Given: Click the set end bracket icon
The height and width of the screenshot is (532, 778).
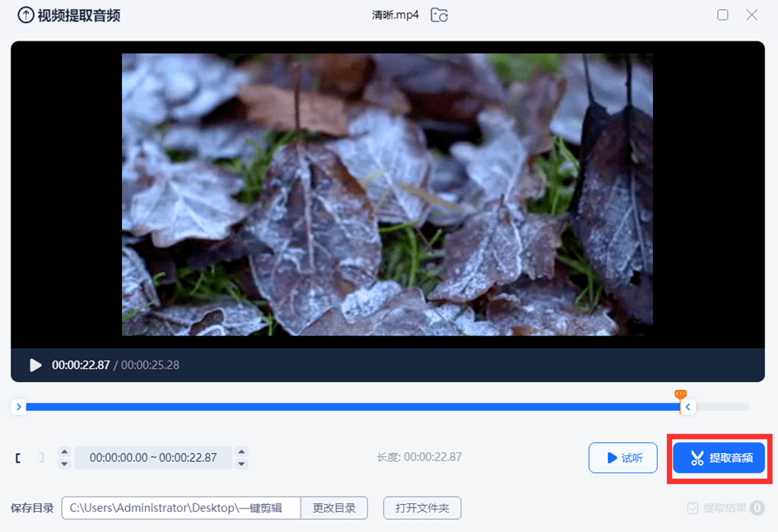Looking at the screenshot, I should 41,458.
